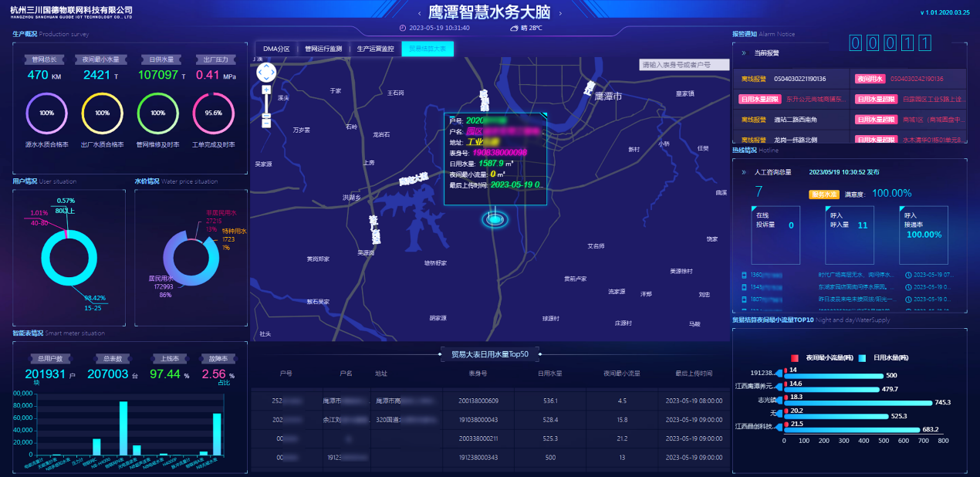Select the 生产运营监控 tab

375,49
